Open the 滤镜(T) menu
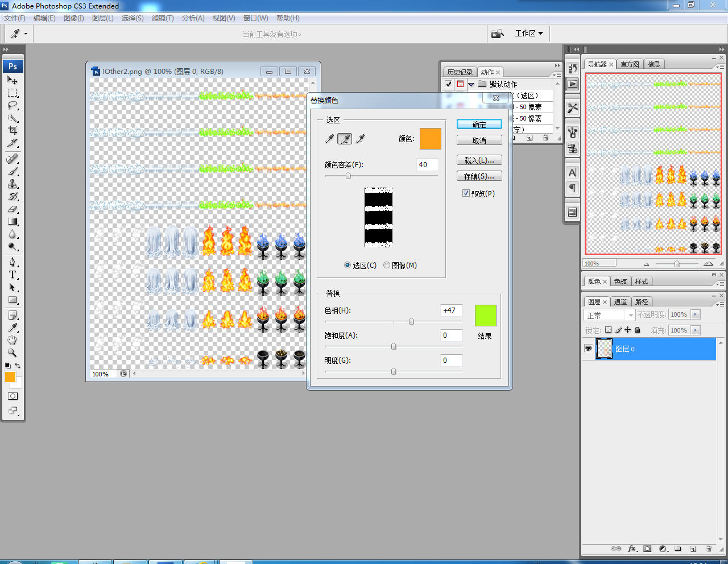The height and width of the screenshot is (564, 728). pyautogui.click(x=163, y=18)
